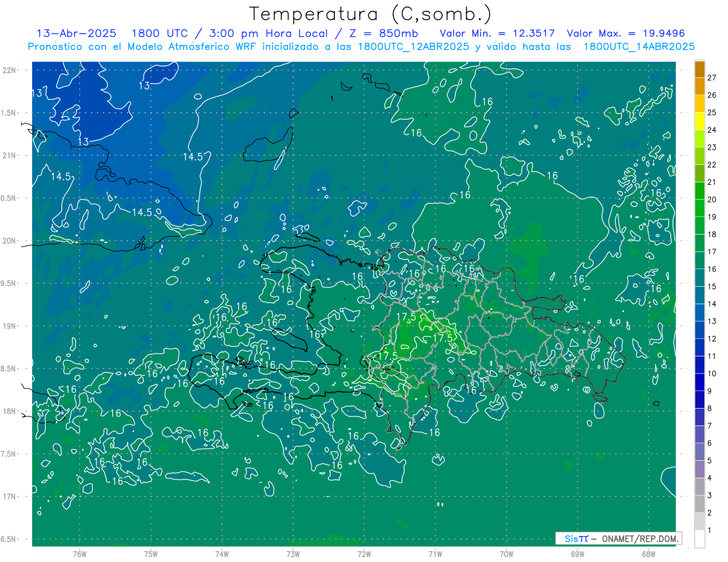The width and height of the screenshot is (728, 562).
Task: Click the color legend label "12"
Action: 712,339
